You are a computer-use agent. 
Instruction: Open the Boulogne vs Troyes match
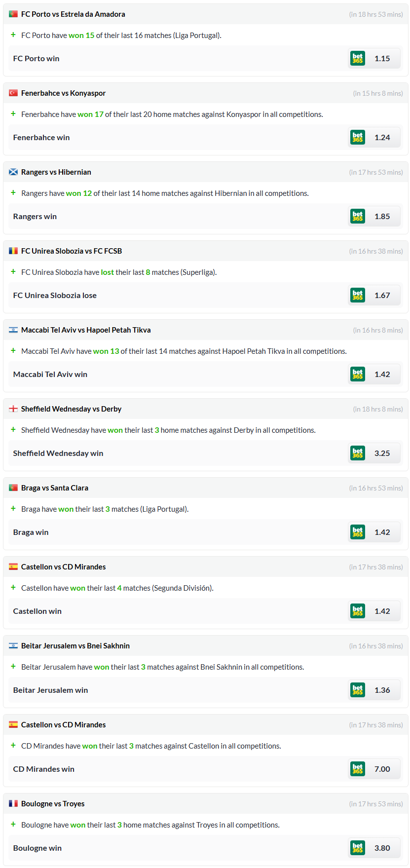point(53,804)
